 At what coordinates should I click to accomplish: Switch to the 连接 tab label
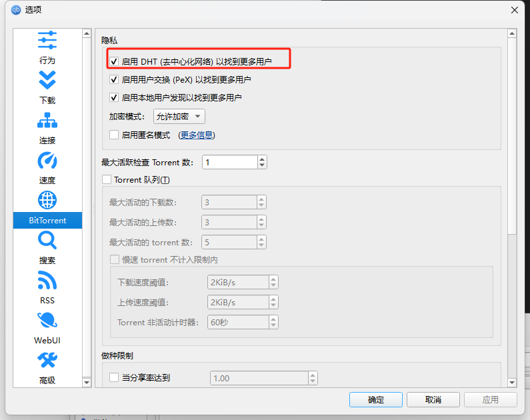point(47,140)
